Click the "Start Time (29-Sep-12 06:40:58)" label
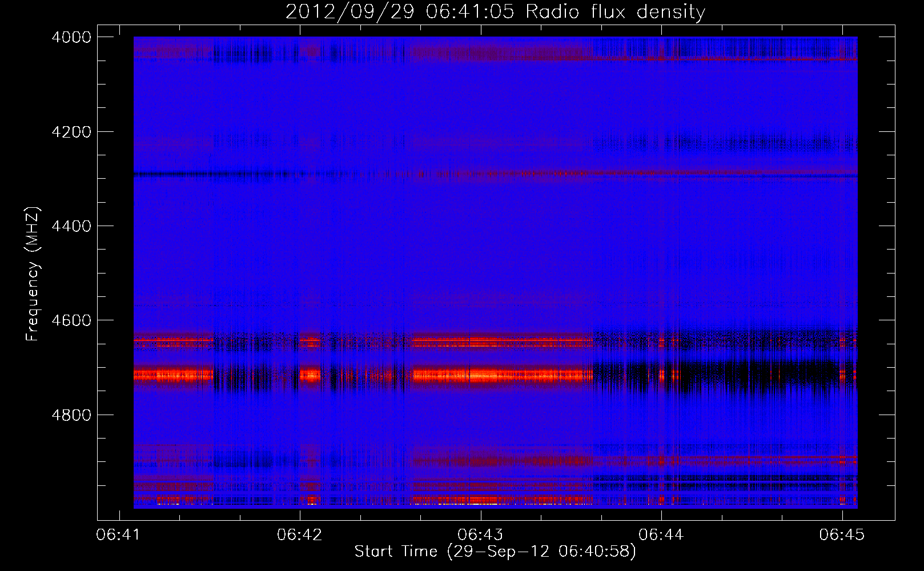The height and width of the screenshot is (571, 924). point(495,552)
